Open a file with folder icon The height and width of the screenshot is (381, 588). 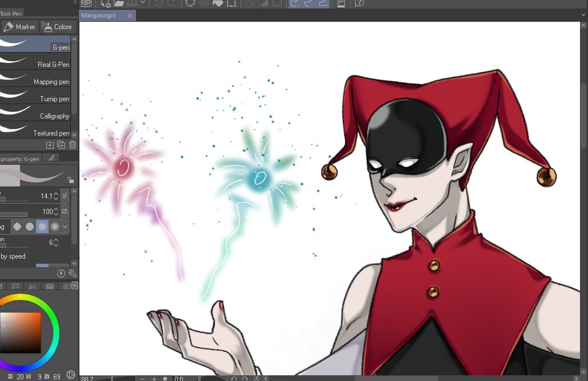point(119,3)
